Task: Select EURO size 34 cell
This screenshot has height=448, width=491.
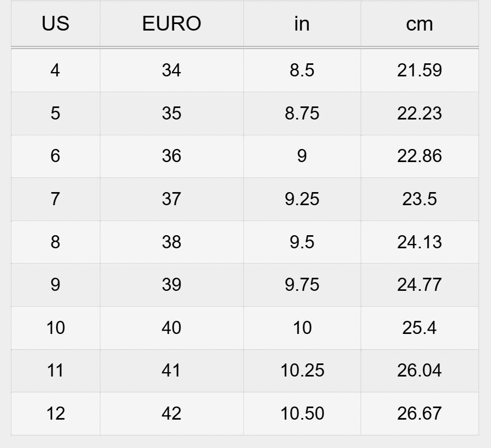Action: click(x=171, y=70)
